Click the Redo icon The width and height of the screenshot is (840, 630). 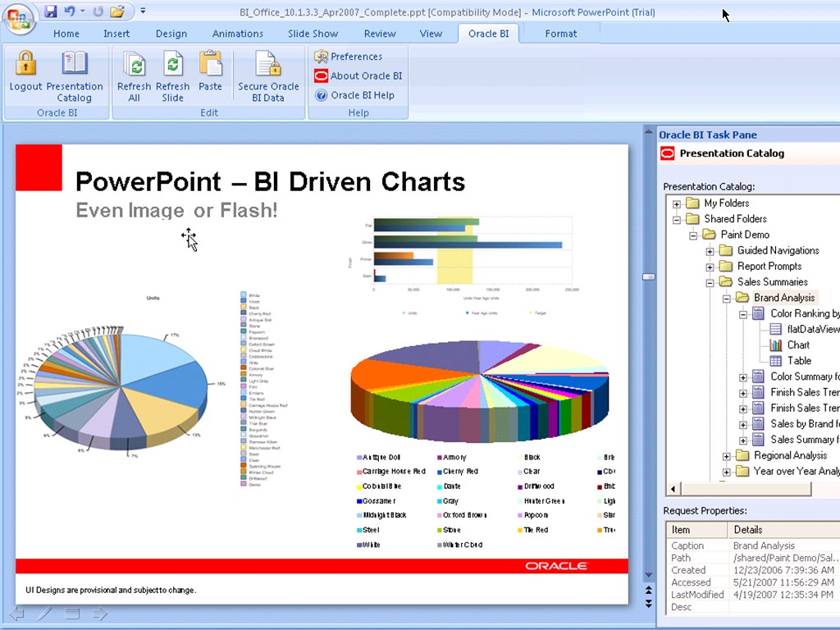(x=98, y=11)
